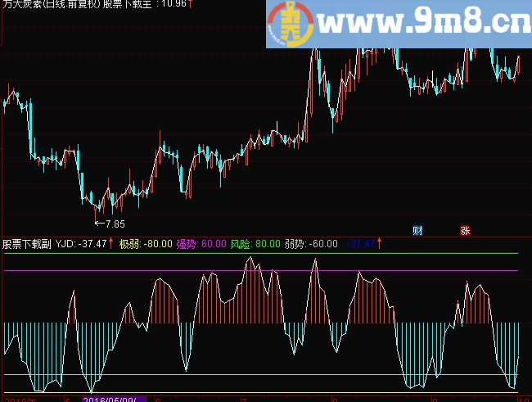The width and height of the screenshot is (532, 402).
Task: Click the 股票下载副 indicator name
Action: pos(27,244)
